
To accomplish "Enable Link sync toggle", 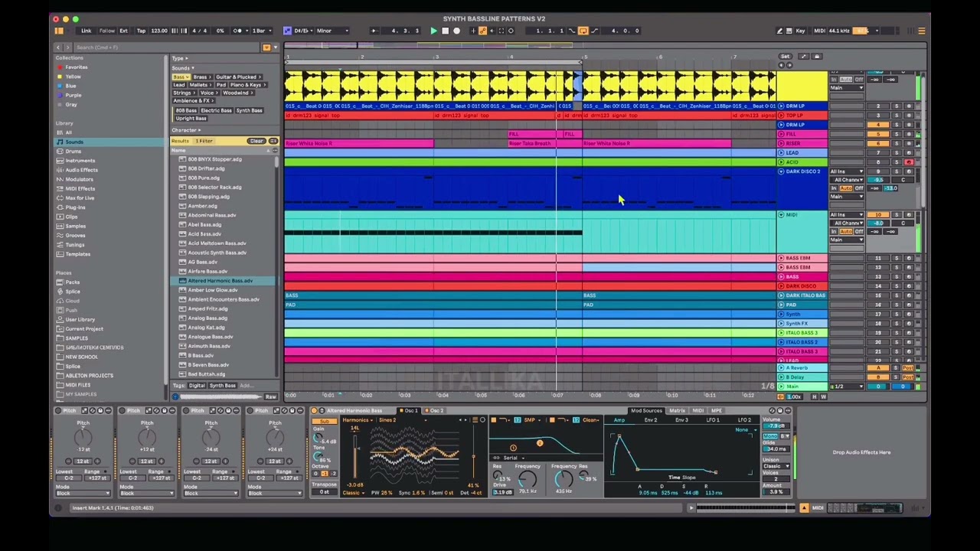I will click(x=87, y=31).
